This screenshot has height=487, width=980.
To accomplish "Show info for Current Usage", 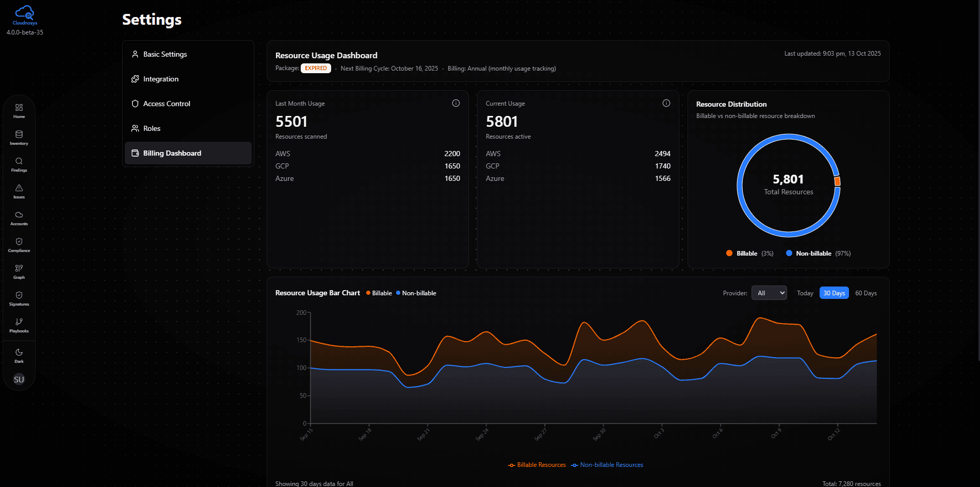I will (x=666, y=103).
